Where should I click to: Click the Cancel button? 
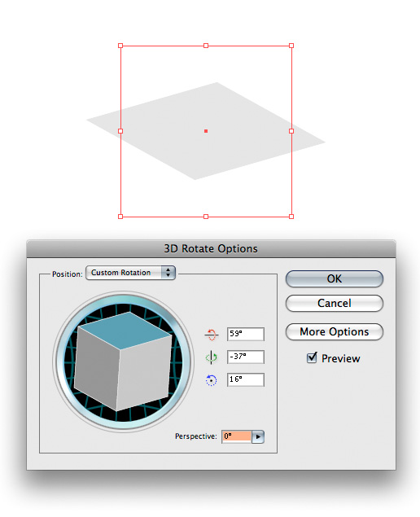pos(335,303)
